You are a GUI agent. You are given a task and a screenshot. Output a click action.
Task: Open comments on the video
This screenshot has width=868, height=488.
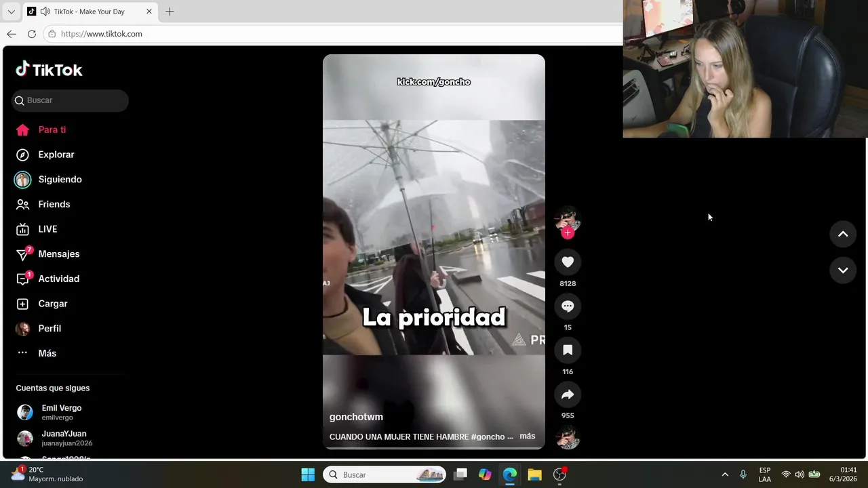(x=568, y=306)
